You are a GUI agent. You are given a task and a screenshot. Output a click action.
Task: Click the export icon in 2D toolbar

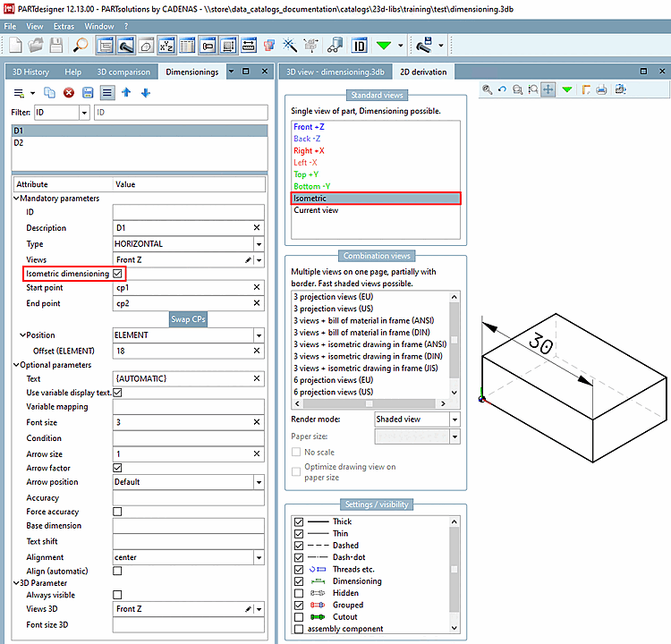pyautogui.click(x=620, y=89)
